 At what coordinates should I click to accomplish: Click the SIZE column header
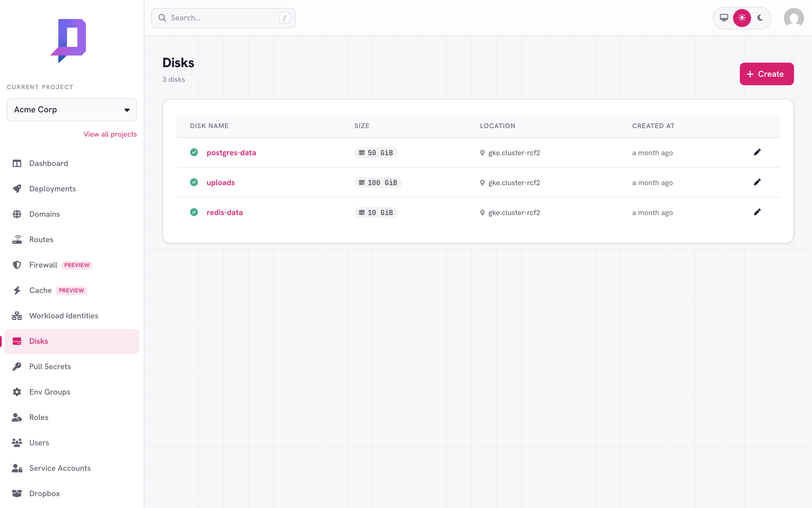362,126
